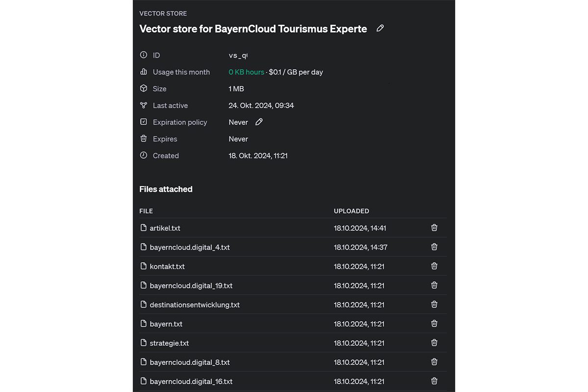This screenshot has height=392, width=588.
Task: Click the document icon beside bayerncloud.digital_19.txt
Action: [143, 285]
